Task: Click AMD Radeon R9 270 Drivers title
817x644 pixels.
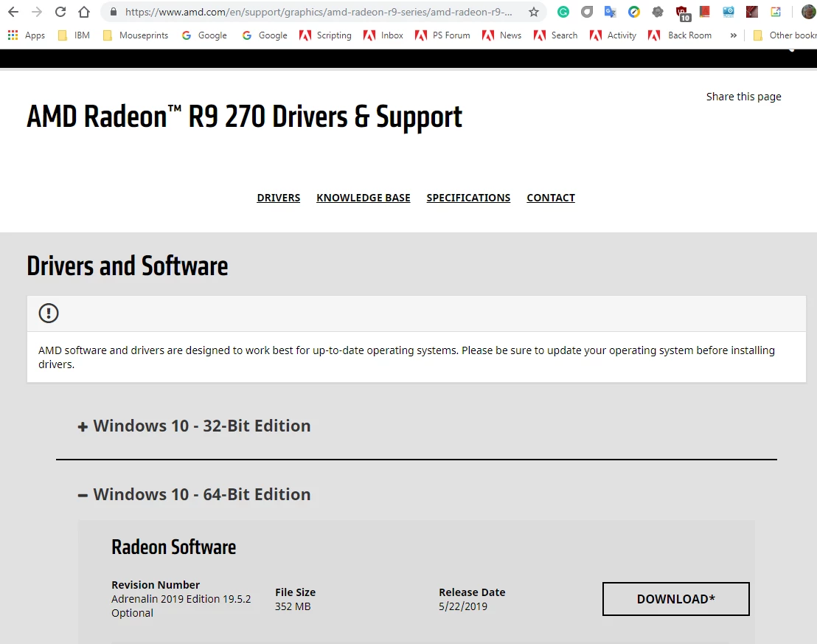Action: click(244, 117)
